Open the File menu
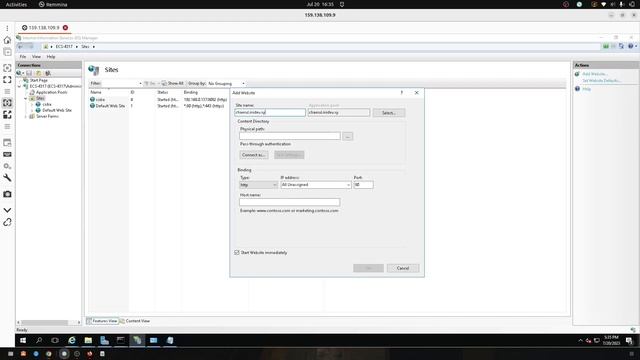Image resolution: width=640 pixels, height=360 pixels. (x=23, y=57)
